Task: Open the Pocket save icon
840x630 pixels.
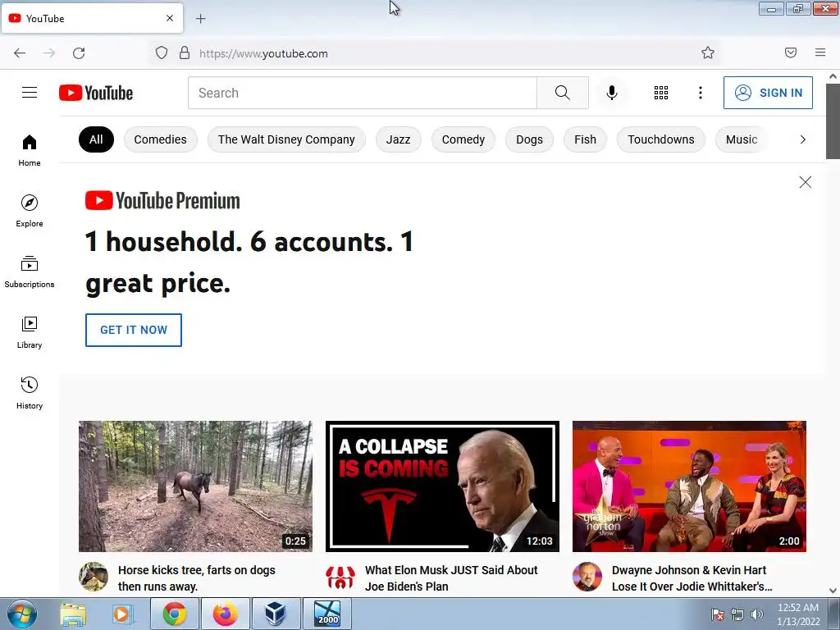Action: coord(791,52)
